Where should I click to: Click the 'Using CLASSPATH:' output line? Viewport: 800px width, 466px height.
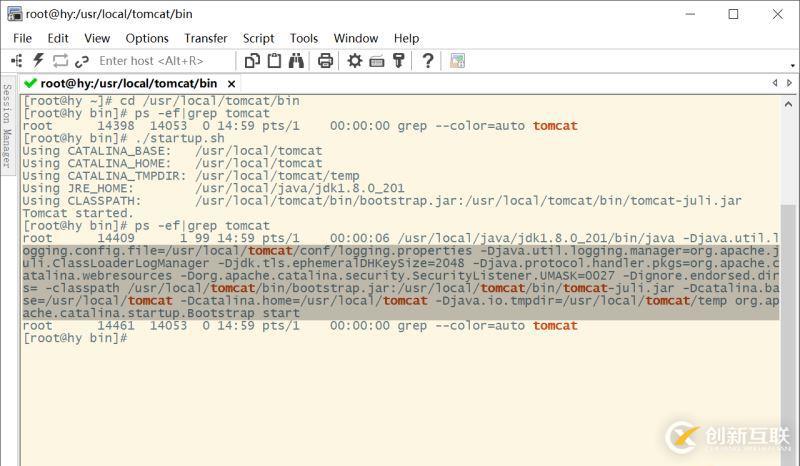(382, 201)
